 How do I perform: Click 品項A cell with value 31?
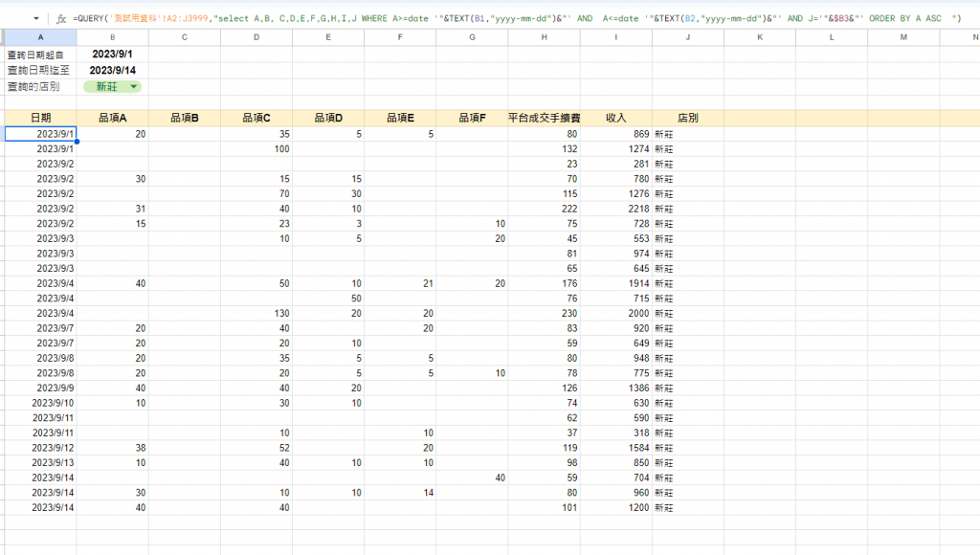113,209
